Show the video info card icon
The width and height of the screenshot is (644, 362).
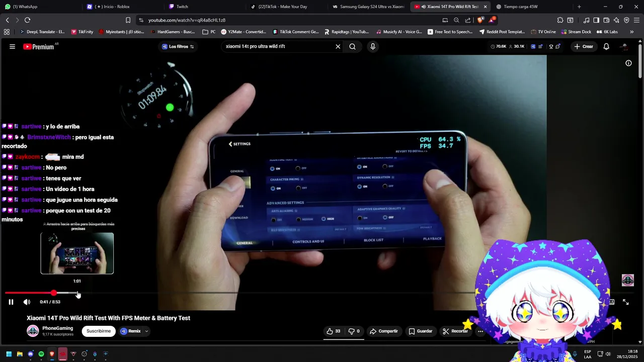point(628,63)
